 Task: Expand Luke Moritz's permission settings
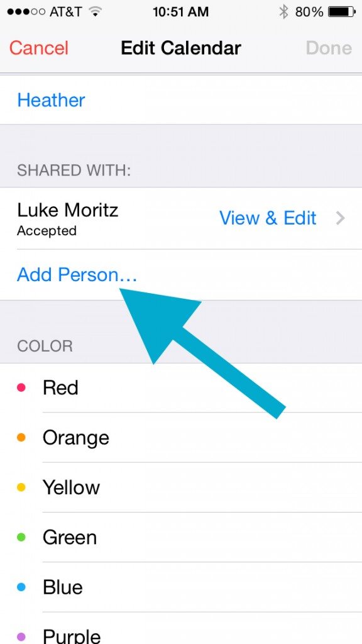tap(268, 218)
